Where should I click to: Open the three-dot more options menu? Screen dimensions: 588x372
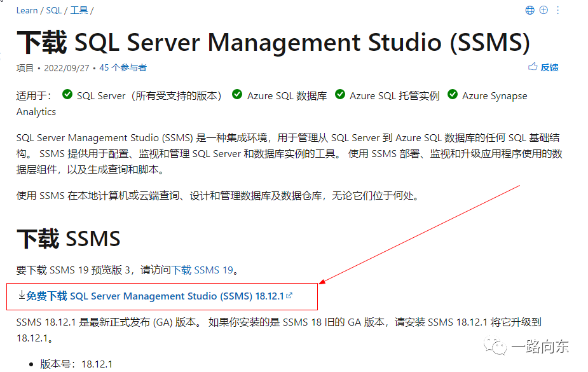557,10
